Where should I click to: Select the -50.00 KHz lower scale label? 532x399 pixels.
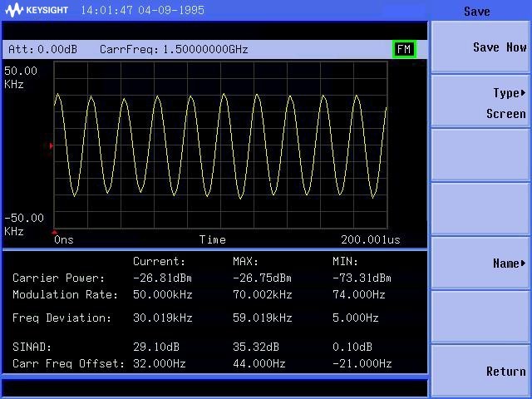click(x=24, y=224)
